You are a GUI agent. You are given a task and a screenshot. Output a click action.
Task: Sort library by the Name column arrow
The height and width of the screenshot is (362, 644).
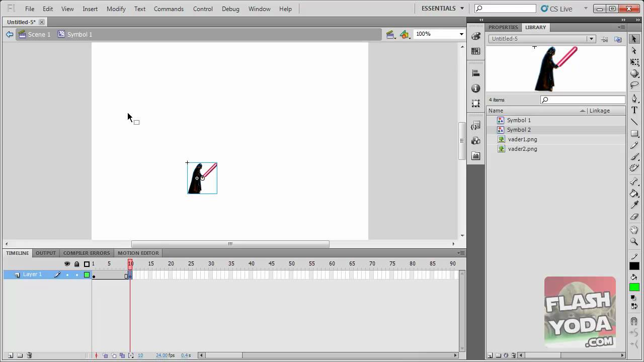pos(583,111)
